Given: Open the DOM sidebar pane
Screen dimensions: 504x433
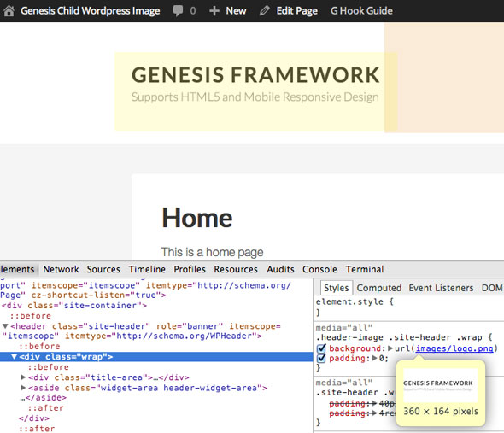Looking at the screenshot, I should 492,288.
